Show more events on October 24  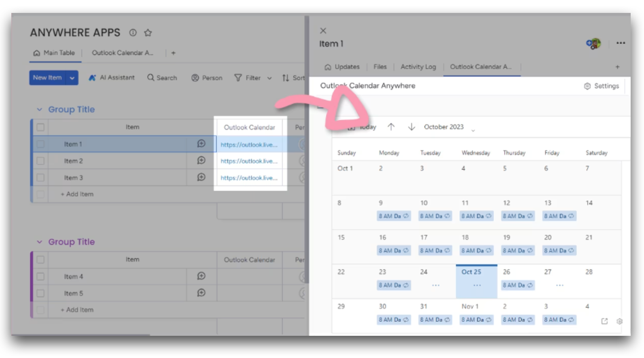point(436,285)
